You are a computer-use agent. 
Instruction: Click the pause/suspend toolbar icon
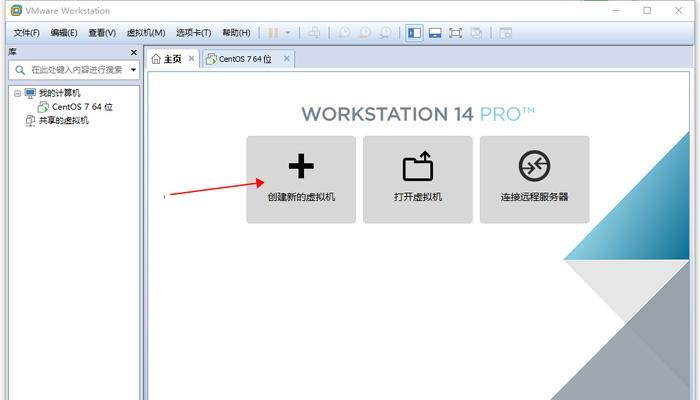pos(273,33)
